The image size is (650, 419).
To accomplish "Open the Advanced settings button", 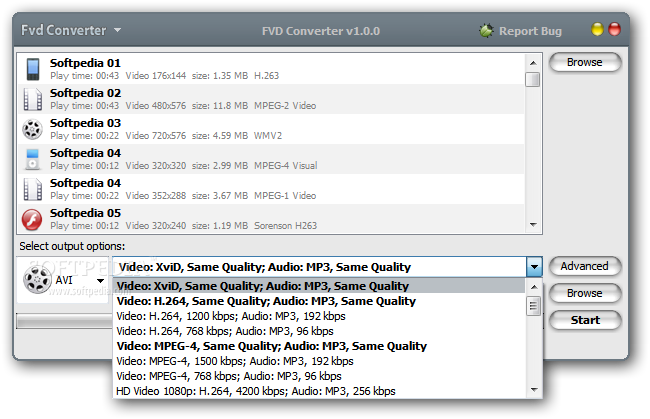I will pos(585,266).
